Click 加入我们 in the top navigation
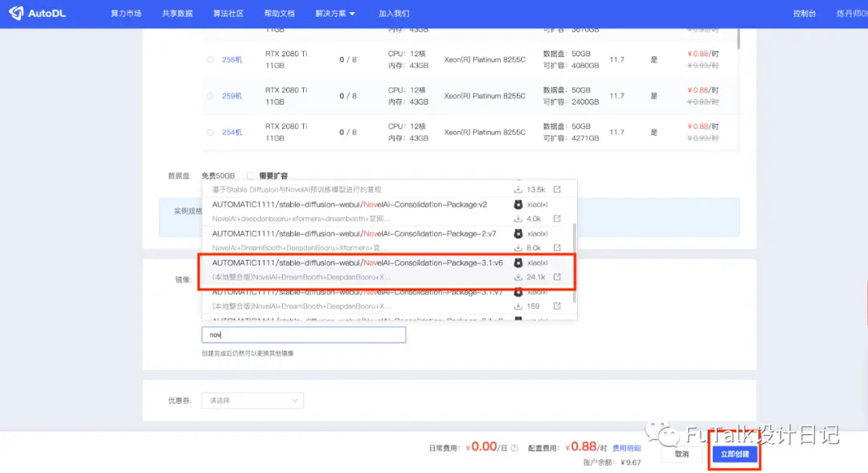The image size is (868, 473). (x=394, y=14)
